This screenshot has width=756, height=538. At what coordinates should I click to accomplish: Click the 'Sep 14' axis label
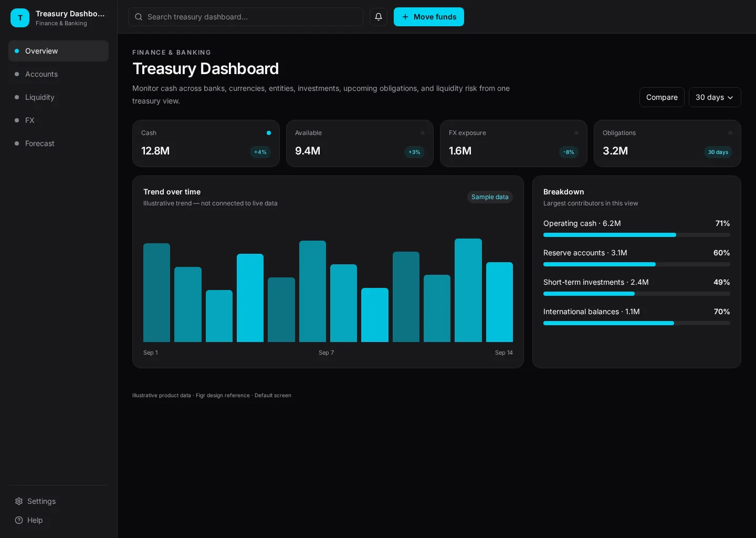504,353
